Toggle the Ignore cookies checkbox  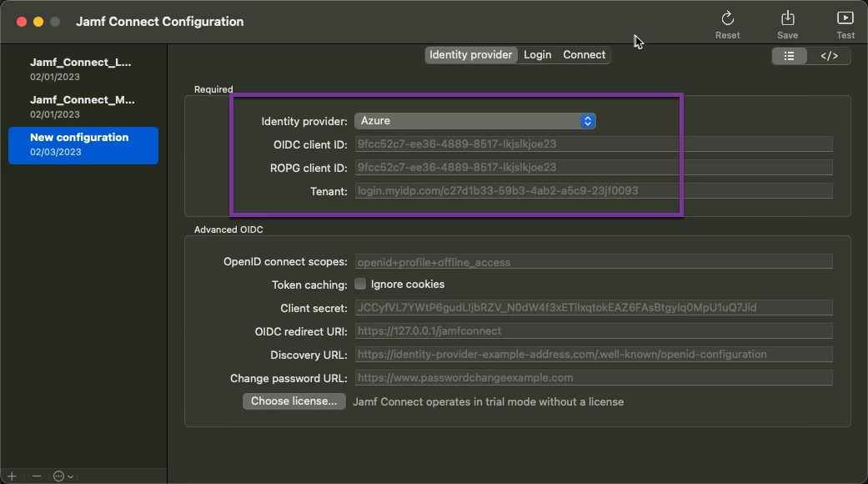(360, 284)
